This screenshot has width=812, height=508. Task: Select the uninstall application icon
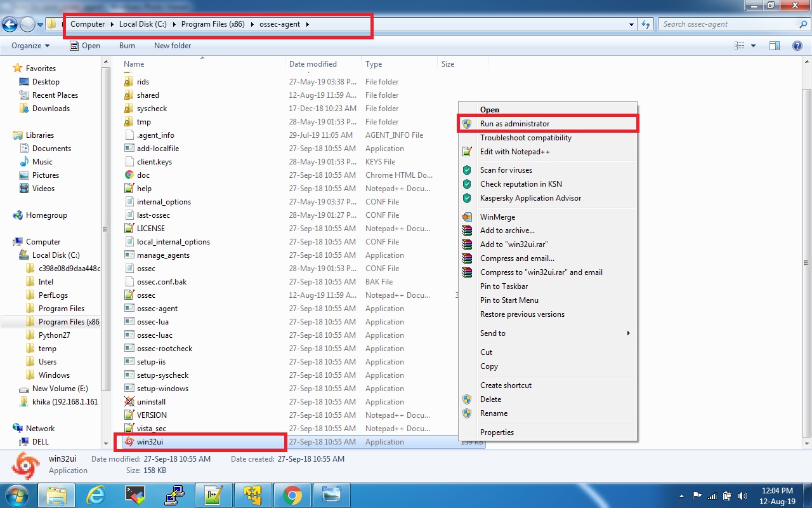tap(129, 402)
